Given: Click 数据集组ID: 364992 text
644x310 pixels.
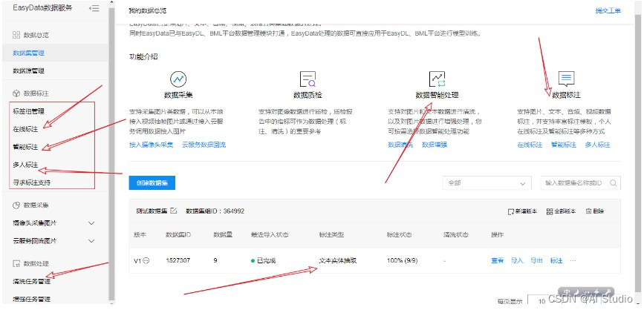Looking at the screenshot, I should 215,211.
